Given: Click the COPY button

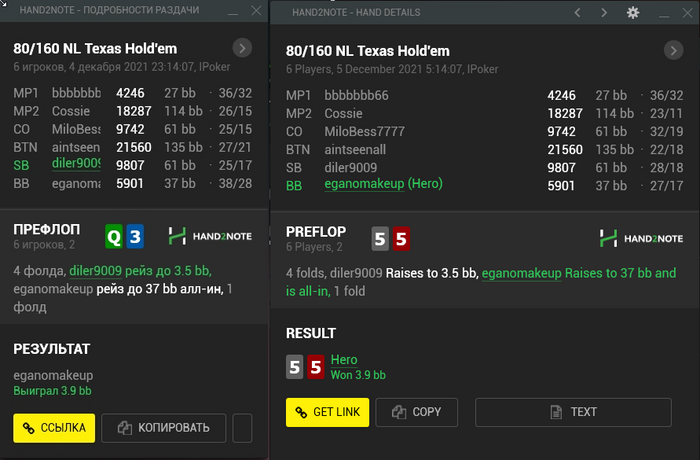Looking at the screenshot, I should click(417, 412).
